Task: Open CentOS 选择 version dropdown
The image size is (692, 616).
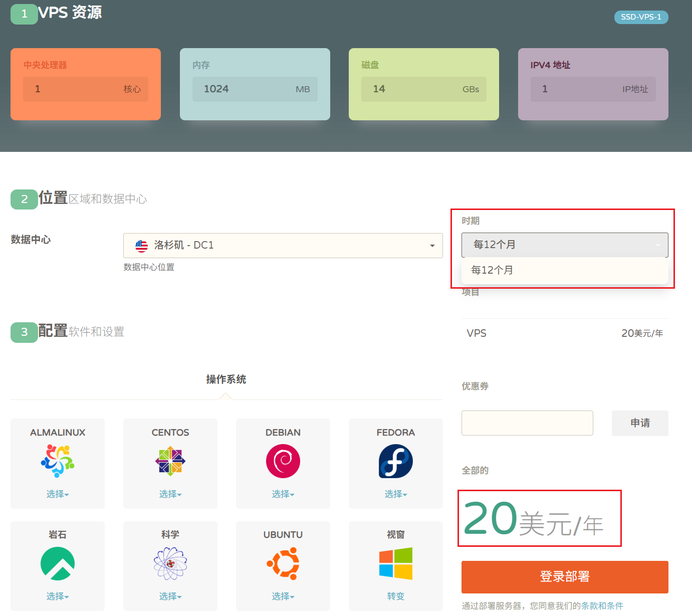Action: click(170, 494)
